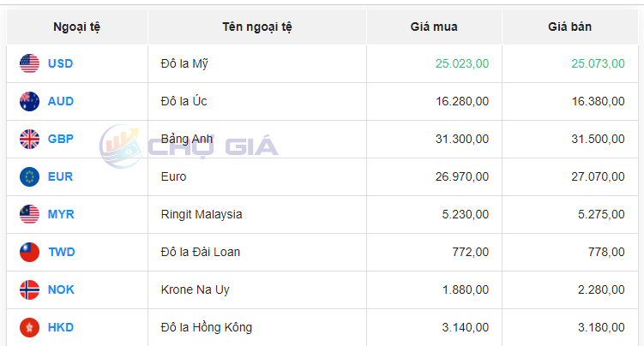Screen dimensions: 644x346
Task: Click the "Tên ngoại tệ" column header
Action: point(257,27)
